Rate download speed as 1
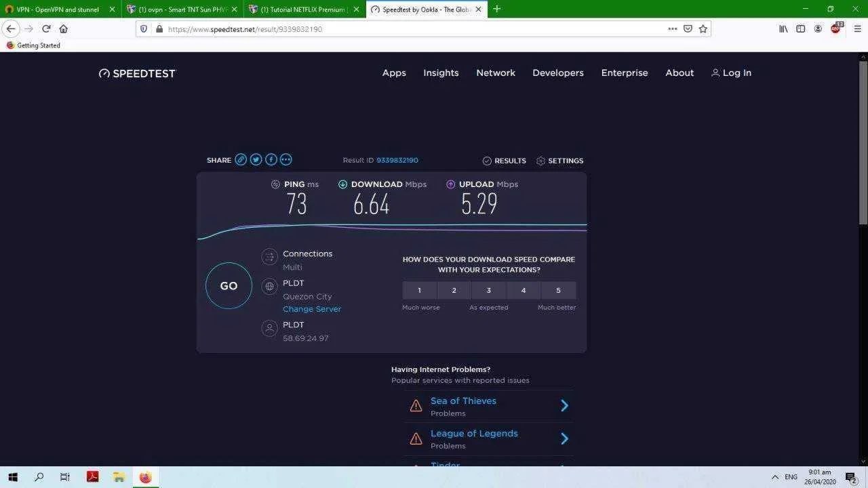The height and width of the screenshot is (488, 868). click(x=419, y=290)
